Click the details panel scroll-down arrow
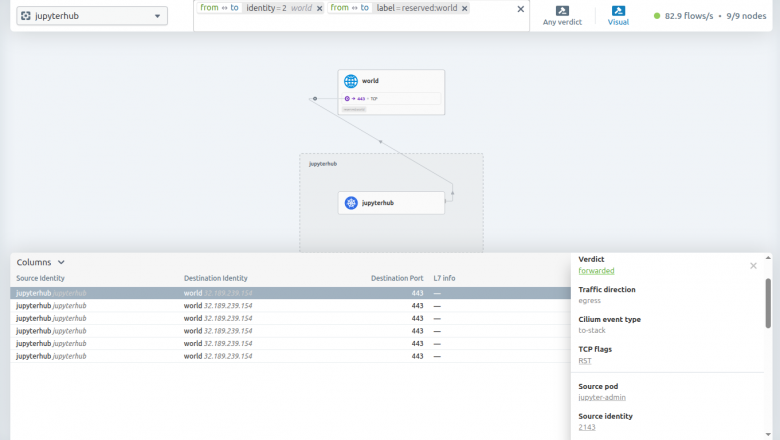The height and width of the screenshot is (440, 780). pyautogui.click(x=768, y=435)
